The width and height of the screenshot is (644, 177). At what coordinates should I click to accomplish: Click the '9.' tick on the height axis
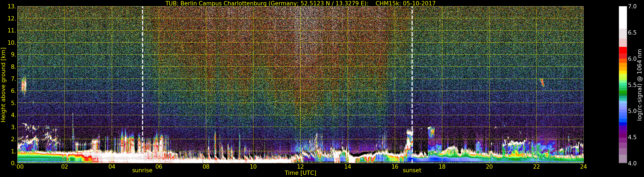pos(14,55)
